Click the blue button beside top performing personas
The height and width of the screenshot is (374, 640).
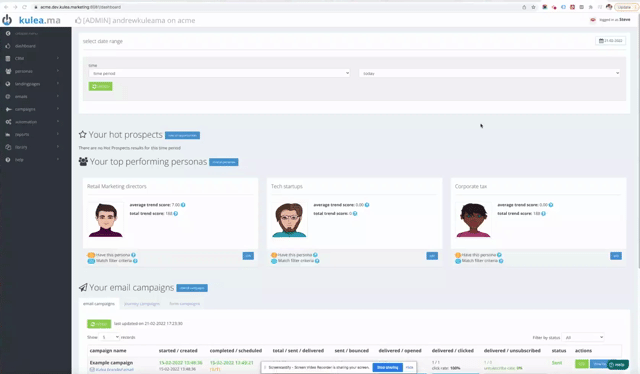point(224,162)
